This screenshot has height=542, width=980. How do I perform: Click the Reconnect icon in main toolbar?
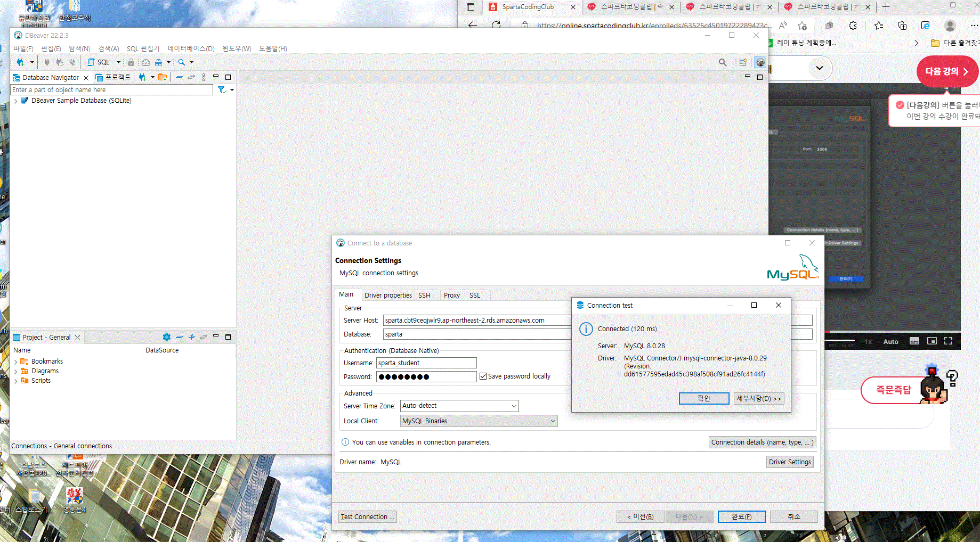tap(60, 62)
